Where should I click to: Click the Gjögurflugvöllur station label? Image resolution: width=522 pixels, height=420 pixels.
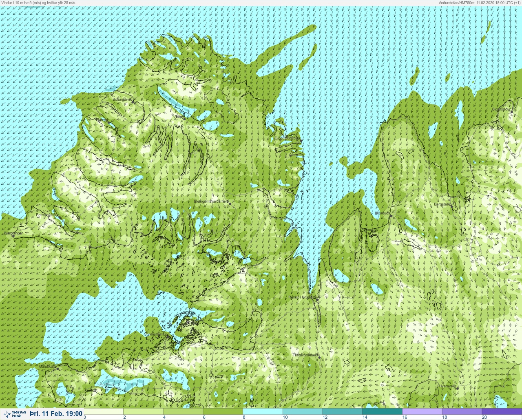point(288,138)
